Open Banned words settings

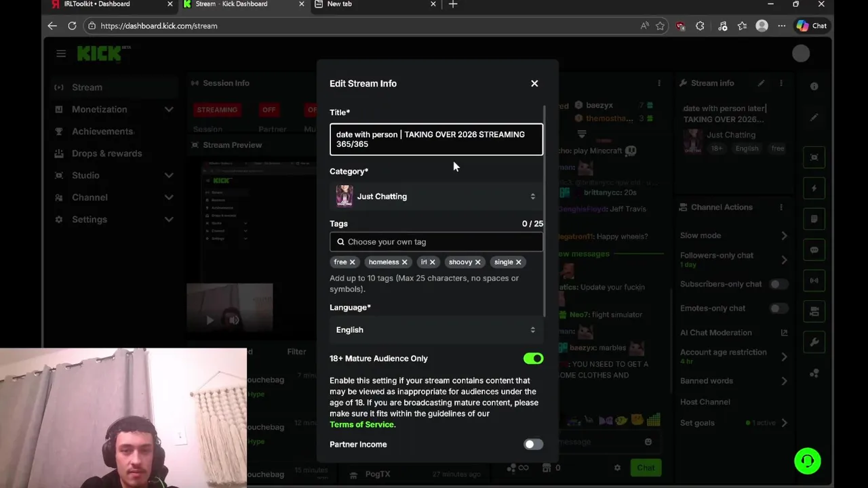(734, 381)
